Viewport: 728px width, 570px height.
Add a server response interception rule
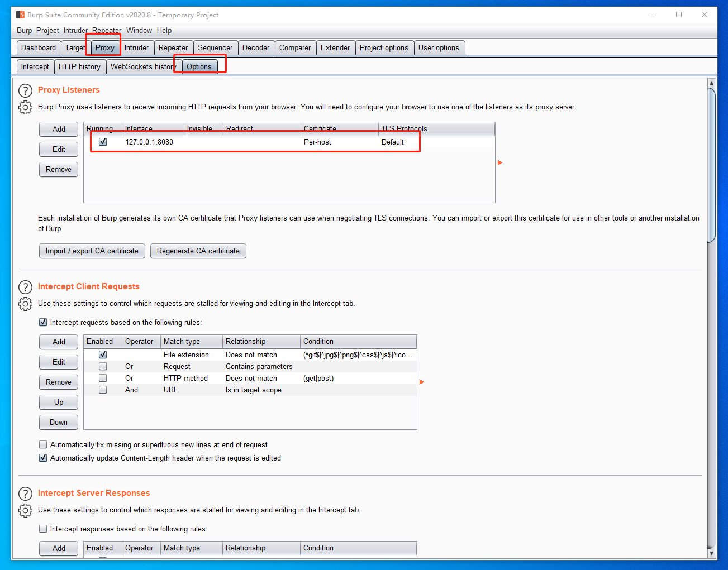tap(59, 548)
